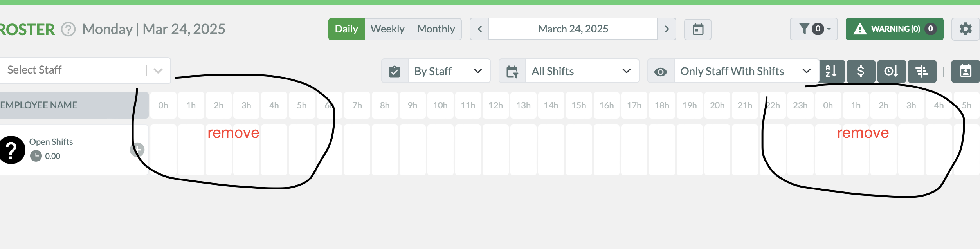Screen dimensions: 980x249
Task: Open the Select Staff dropdown
Action: click(x=158, y=70)
